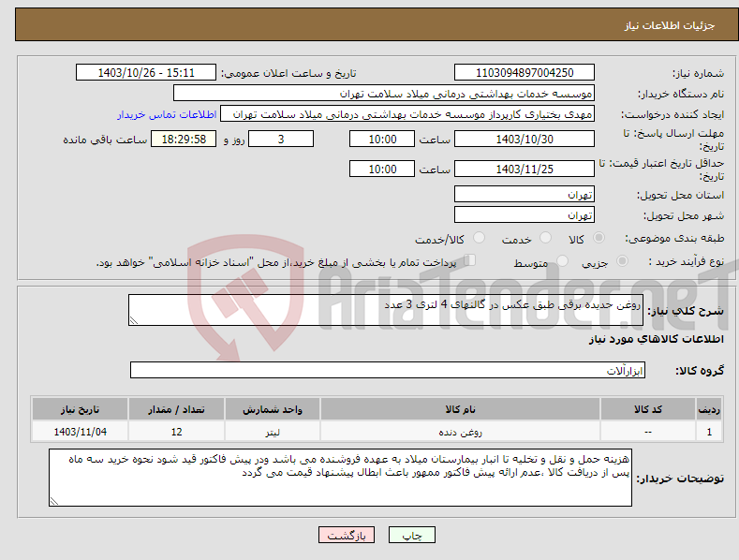Viewport: 739px width, 560px height.
Task: Click the request creator name field
Action: tap(407, 114)
